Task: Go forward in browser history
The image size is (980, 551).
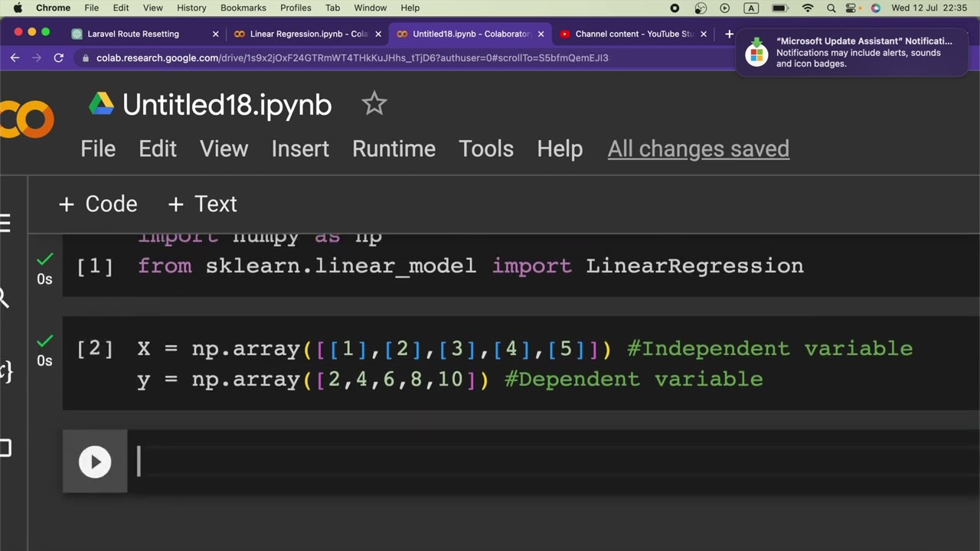Action: (36, 57)
